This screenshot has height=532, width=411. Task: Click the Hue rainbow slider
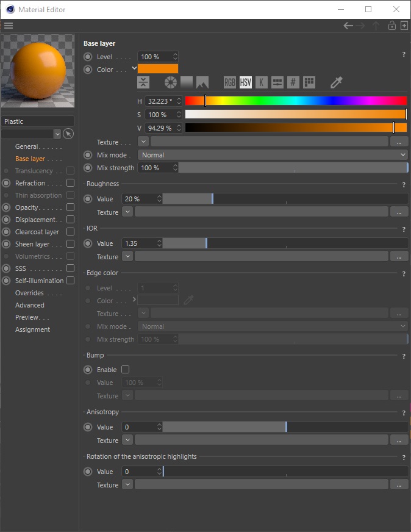click(x=296, y=101)
